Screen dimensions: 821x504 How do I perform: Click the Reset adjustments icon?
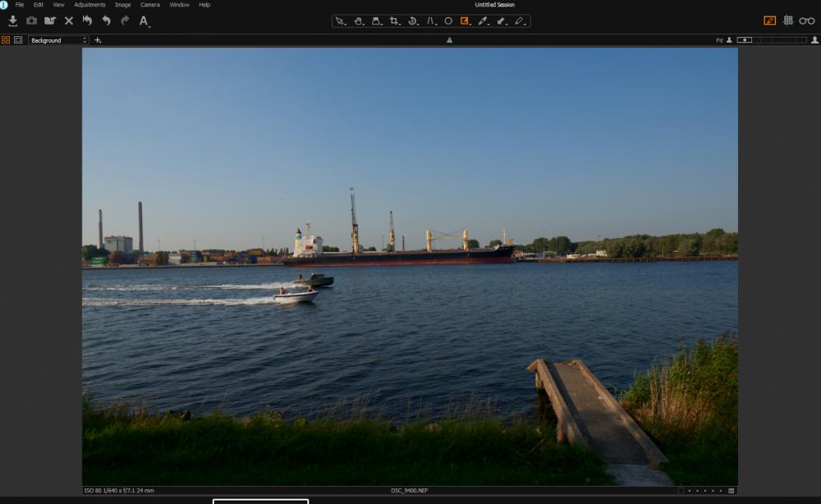pos(88,21)
